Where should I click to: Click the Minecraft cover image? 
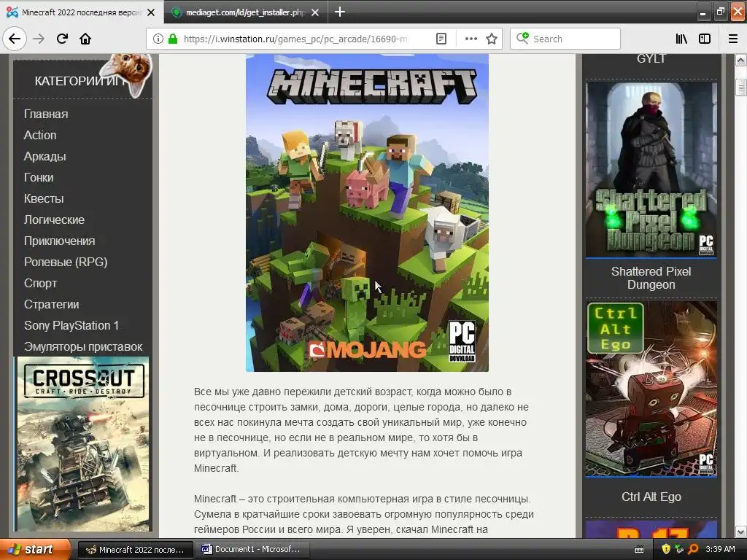pyautogui.click(x=367, y=213)
